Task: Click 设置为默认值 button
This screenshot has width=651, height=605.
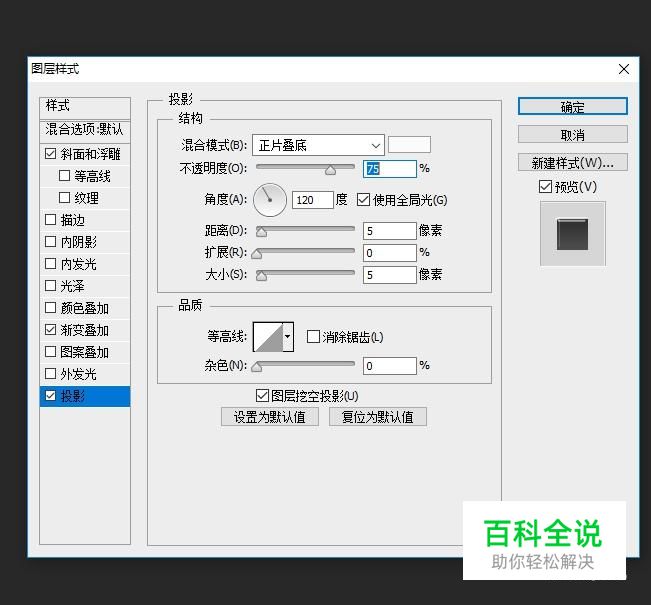Action: pos(270,417)
